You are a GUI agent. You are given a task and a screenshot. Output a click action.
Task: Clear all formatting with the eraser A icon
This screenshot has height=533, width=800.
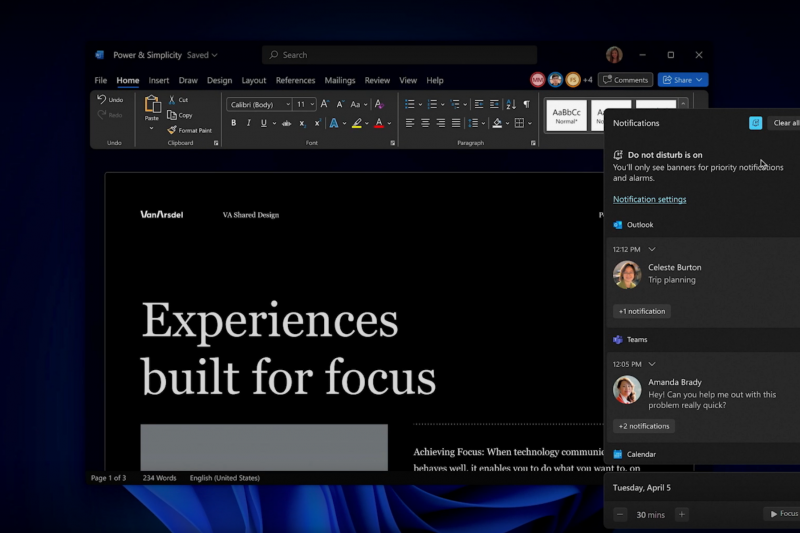379,104
